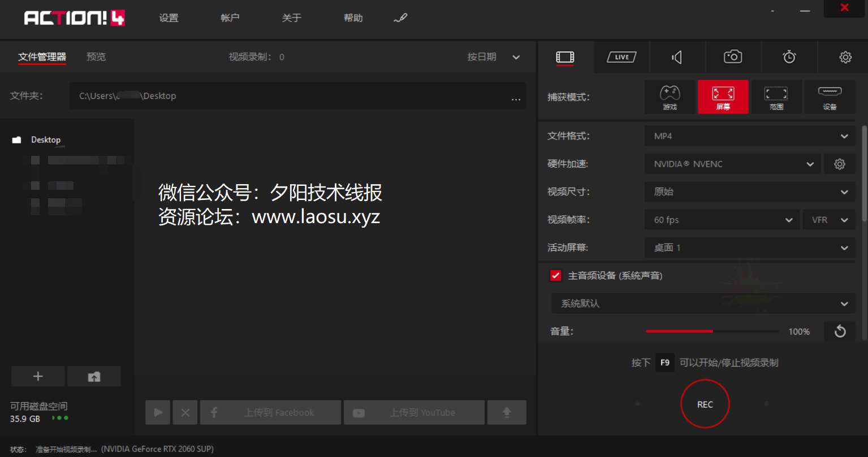Toggle main audio device checkbox
The image size is (868, 457).
556,276
